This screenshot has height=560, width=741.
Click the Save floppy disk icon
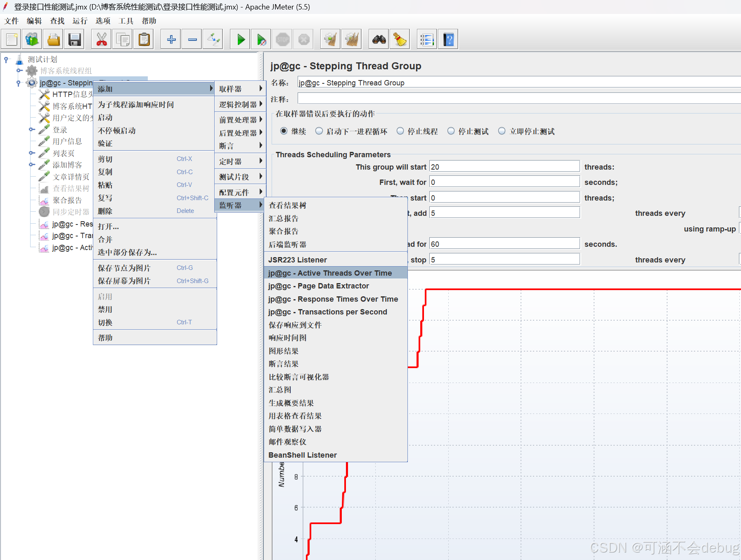[75, 40]
